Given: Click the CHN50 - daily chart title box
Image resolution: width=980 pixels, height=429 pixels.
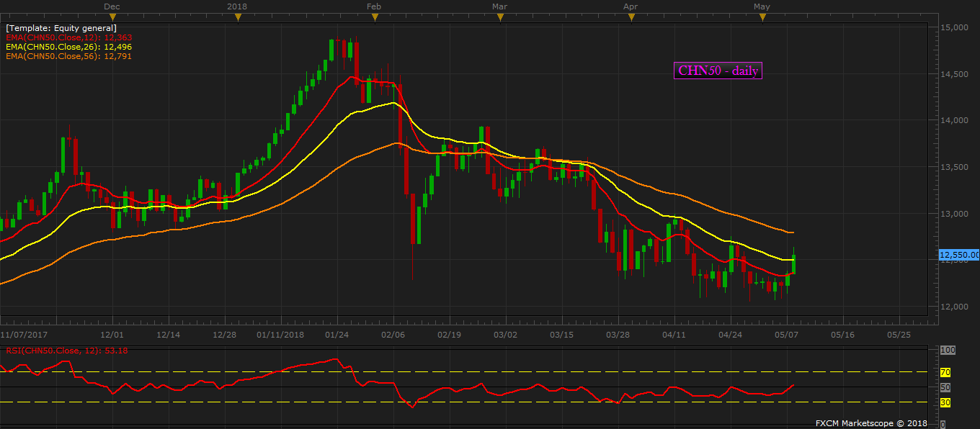Looking at the screenshot, I should pyautogui.click(x=718, y=71).
